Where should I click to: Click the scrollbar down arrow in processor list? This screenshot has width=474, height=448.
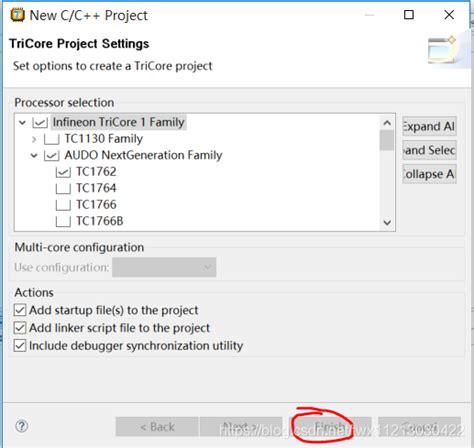click(387, 222)
